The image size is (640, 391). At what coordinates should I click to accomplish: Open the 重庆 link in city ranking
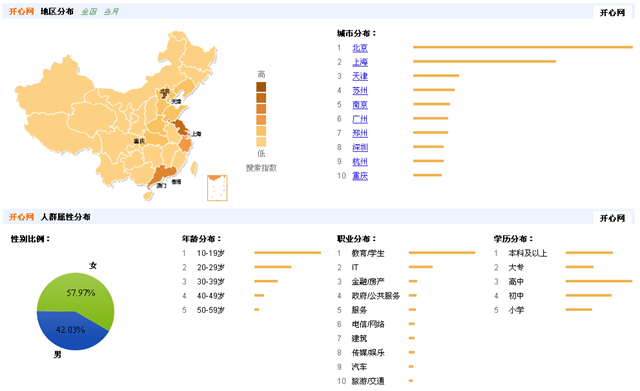click(360, 176)
